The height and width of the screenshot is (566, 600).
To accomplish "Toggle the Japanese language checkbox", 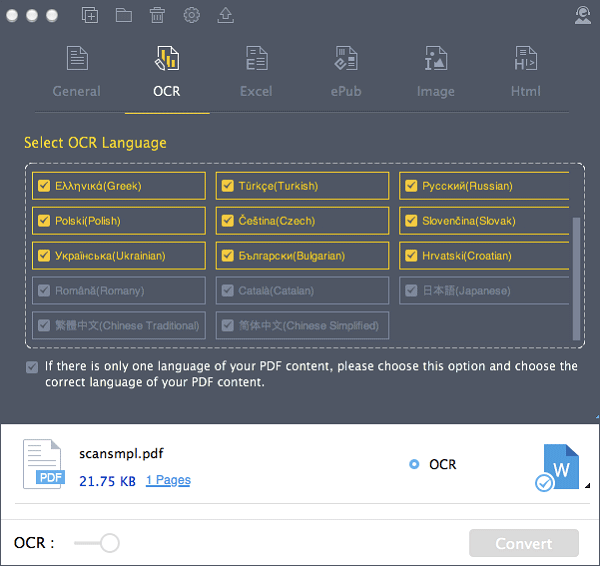I will pyautogui.click(x=411, y=290).
